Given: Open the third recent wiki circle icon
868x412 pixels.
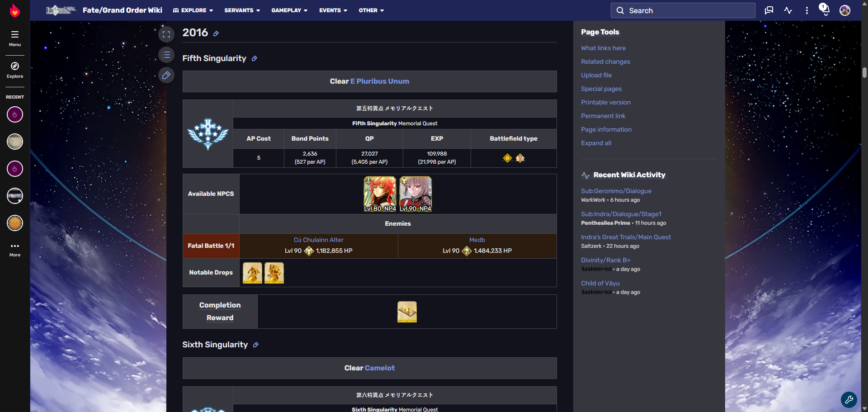Looking at the screenshot, I should tap(15, 169).
